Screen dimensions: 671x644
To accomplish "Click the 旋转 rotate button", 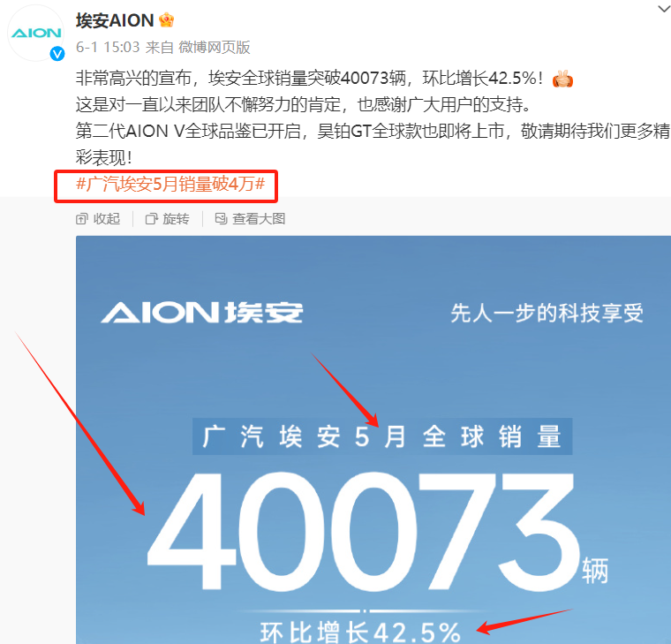I will pyautogui.click(x=168, y=219).
